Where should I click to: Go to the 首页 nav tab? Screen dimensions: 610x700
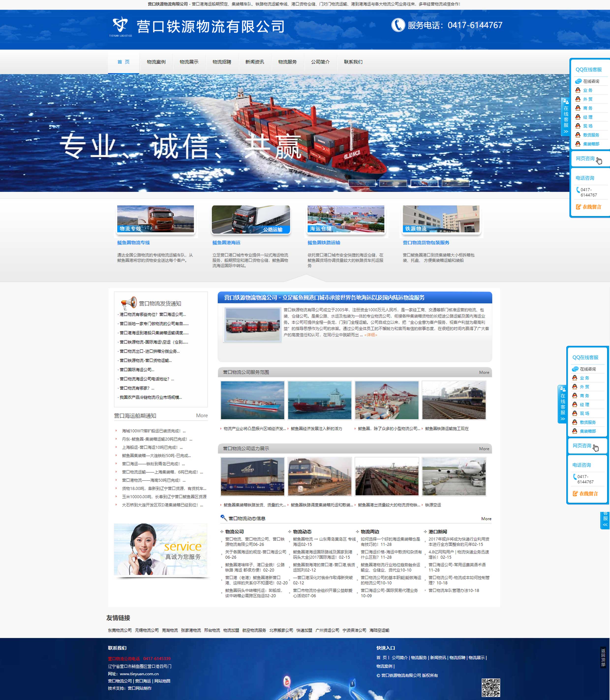[x=123, y=62]
